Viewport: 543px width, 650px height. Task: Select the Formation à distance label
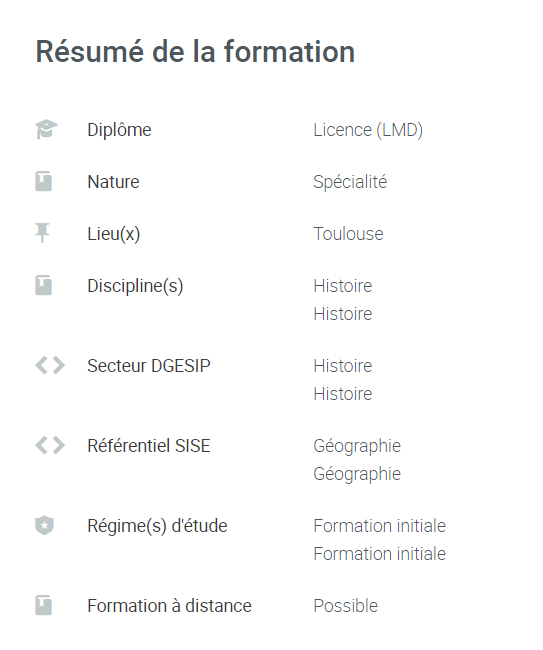(x=170, y=606)
